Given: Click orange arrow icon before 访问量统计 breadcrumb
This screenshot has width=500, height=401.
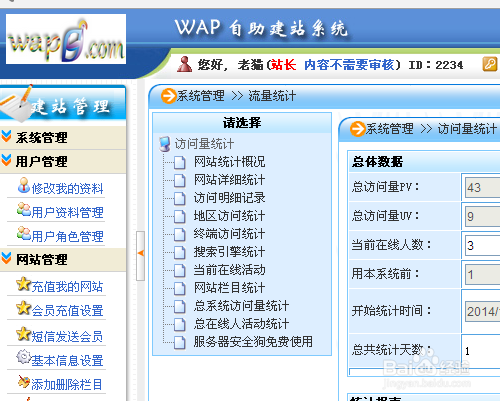Looking at the screenshot, I should [x=358, y=129].
